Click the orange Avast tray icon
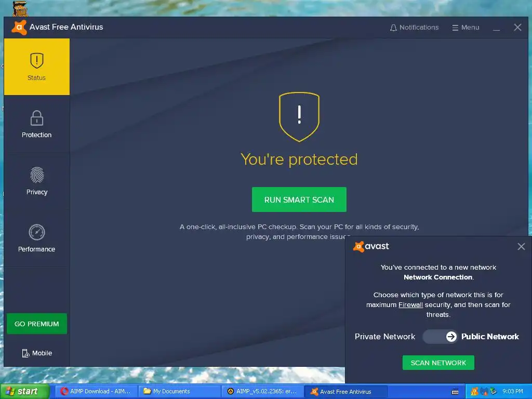 click(x=474, y=392)
